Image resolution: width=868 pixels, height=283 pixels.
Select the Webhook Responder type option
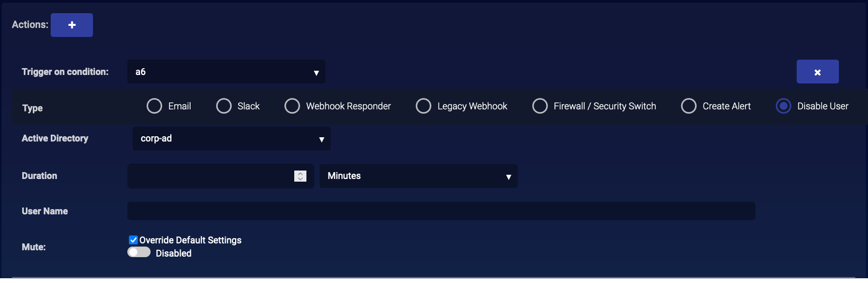(292, 106)
